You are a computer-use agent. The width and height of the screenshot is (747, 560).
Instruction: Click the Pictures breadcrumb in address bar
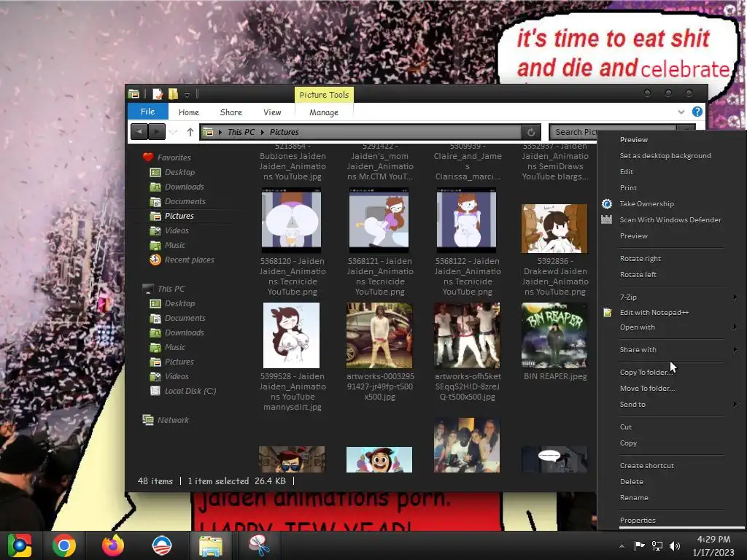coord(285,132)
